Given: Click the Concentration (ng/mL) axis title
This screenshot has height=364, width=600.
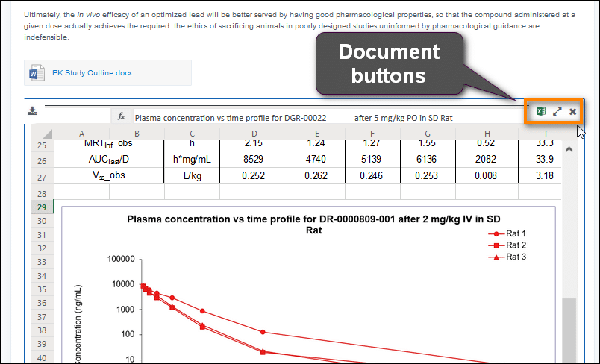Looking at the screenshot, I should 78,324.
